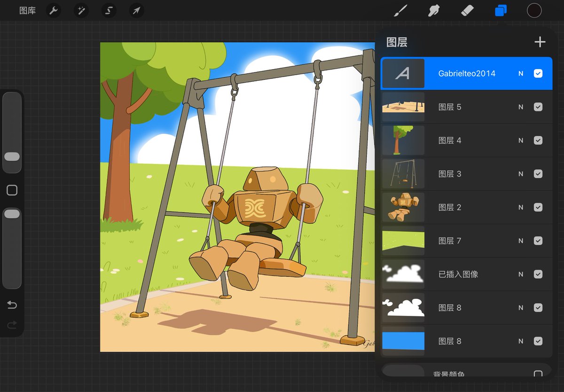Image resolution: width=564 pixels, height=392 pixels.
Task: Open blend mode N for 图层 2
Action: 521,207
